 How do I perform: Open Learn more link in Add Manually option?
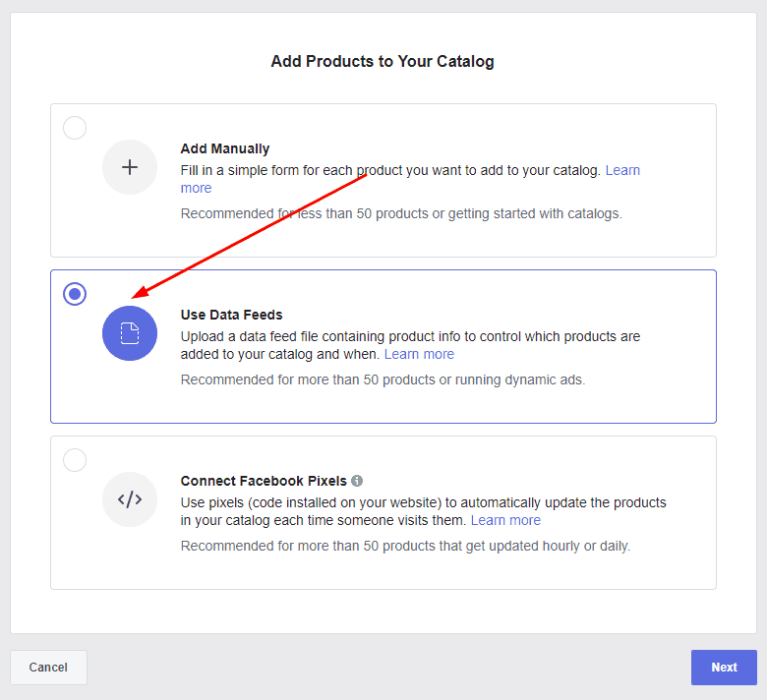[x=621, y=170]
